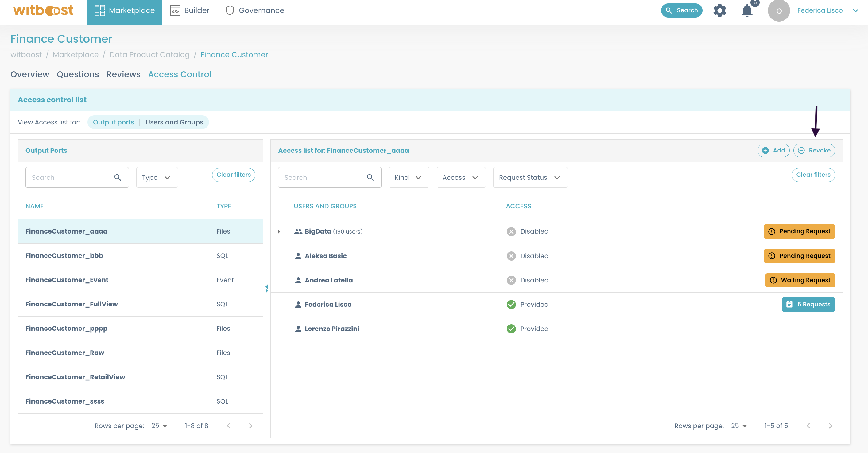The width and height of the screenshot is (868, 453).
Task: Click the Rows per page selector in output ports
Action: click(x=160, y=425)
